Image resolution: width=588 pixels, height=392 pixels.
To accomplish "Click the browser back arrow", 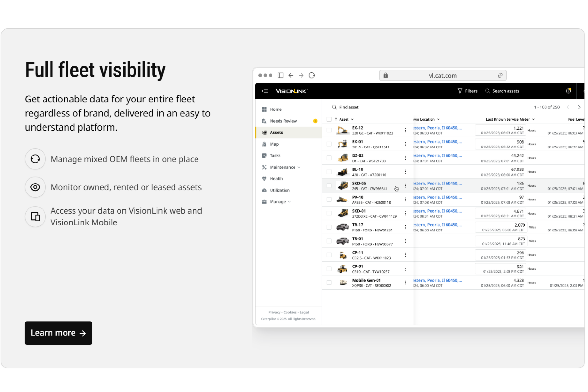I will pyautogui.click(x=291, y=75).
